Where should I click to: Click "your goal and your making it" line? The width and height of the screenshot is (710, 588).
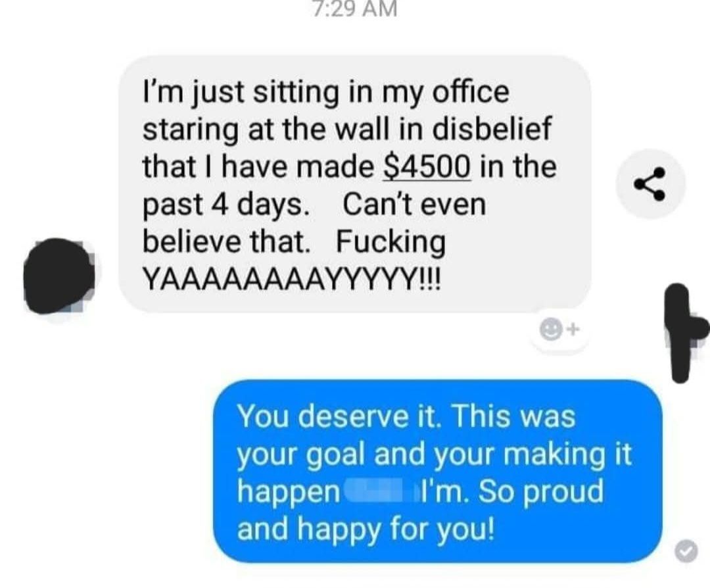click(x=435, y=455)
